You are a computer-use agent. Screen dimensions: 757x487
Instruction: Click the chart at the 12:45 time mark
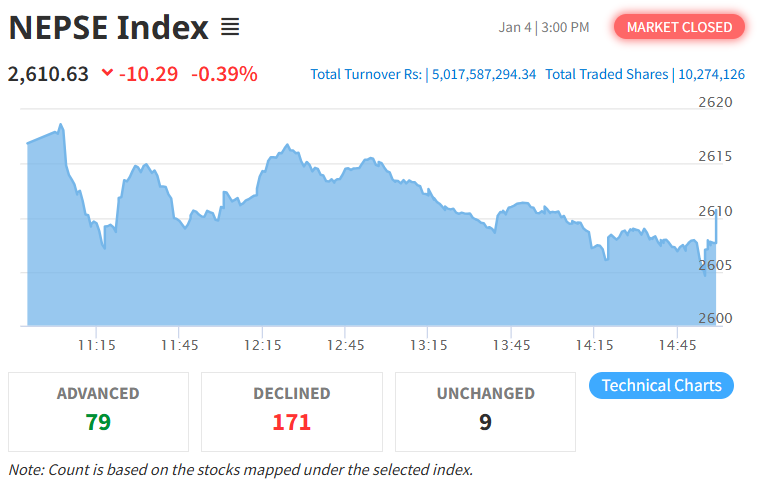pyautogui.click(x=345, y=250)
